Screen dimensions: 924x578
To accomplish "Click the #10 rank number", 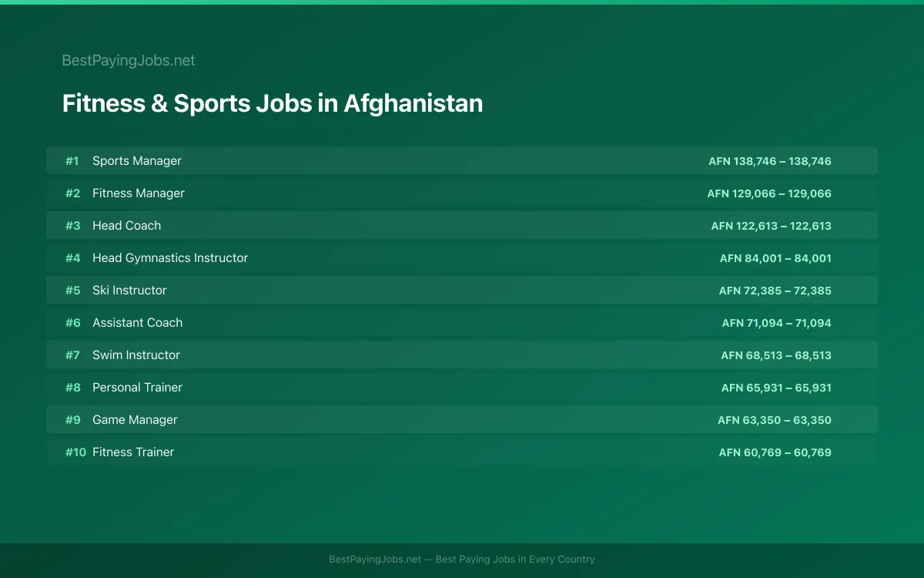I will pyautogui.click(x=75, y=452).
